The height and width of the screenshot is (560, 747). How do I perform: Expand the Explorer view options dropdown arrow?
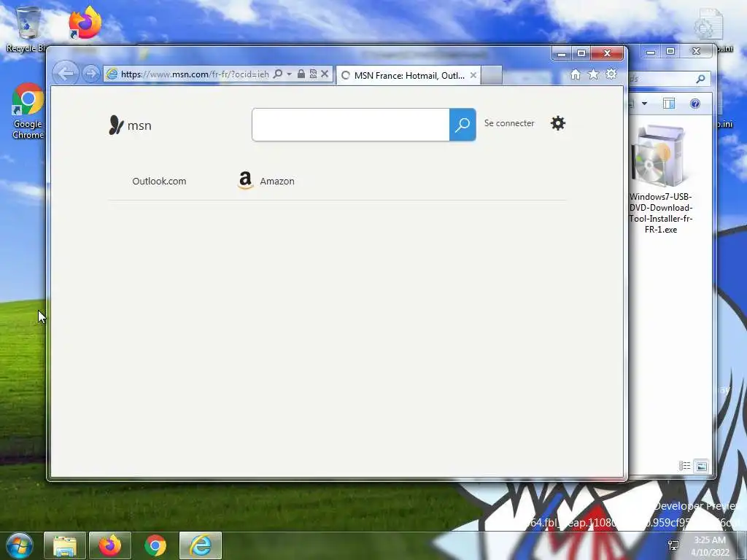pos(644,104)
